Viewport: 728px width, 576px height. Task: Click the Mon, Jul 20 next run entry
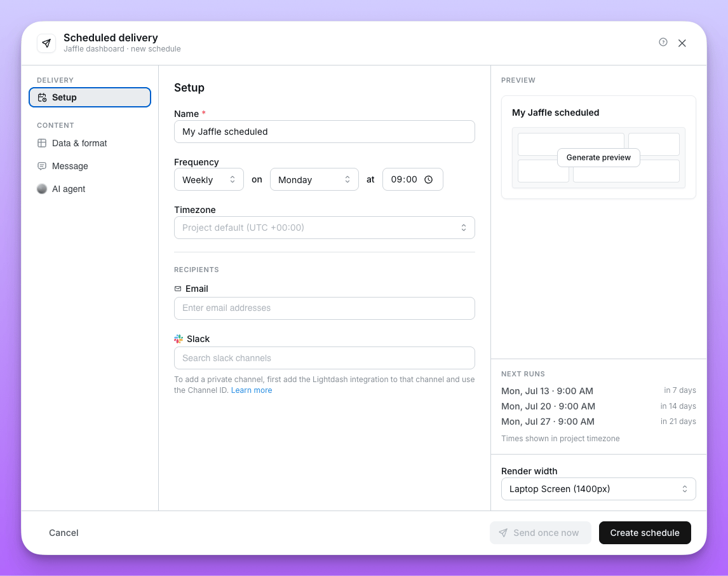click(548, 406)
